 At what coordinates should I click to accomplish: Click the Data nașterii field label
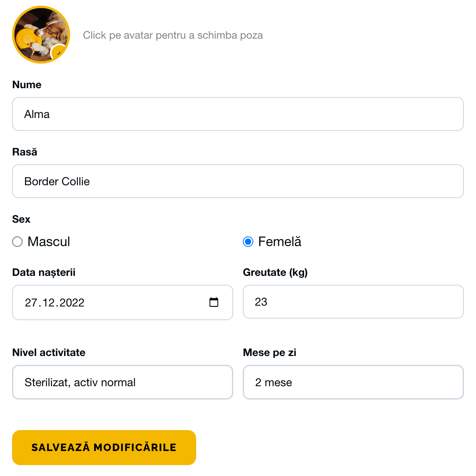(x=44, y=272)
